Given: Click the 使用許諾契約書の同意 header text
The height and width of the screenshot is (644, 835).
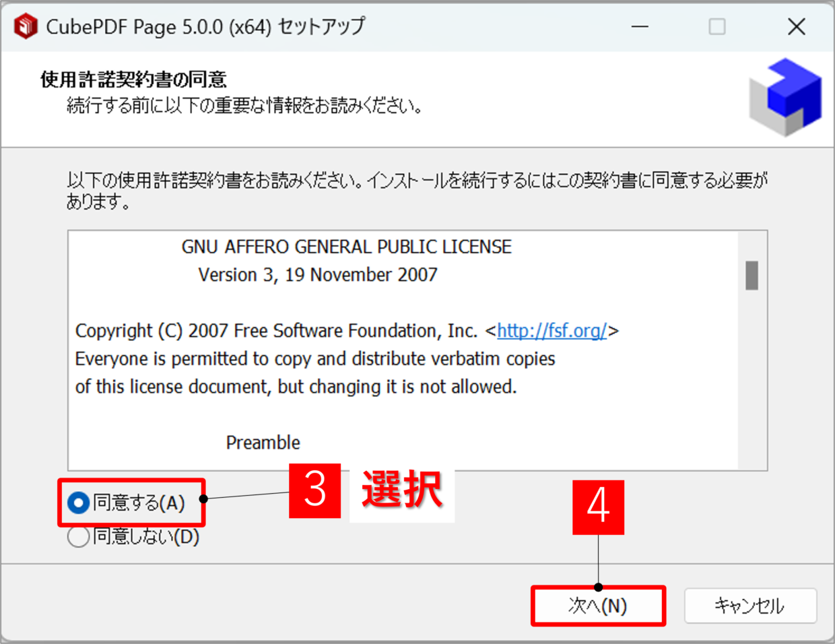Looking at the screenshot, I should [x=133, y=79].
